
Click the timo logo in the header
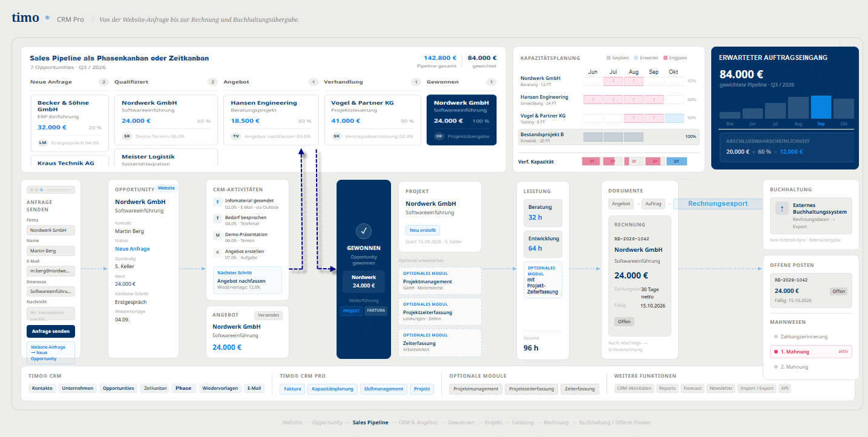(x=26, y=18)
